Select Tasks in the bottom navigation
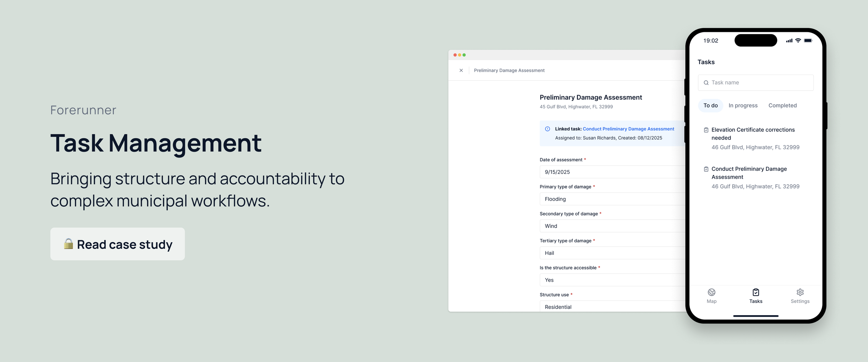The image size is (868, 362). click(x=756, y=296)
